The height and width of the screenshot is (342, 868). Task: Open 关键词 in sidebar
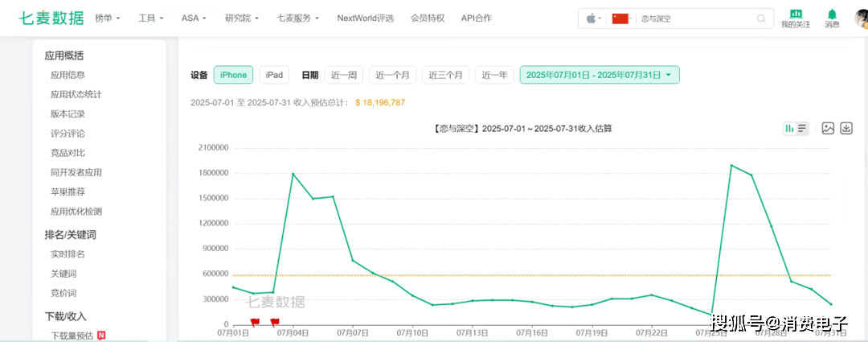click(x=63, y=274)
